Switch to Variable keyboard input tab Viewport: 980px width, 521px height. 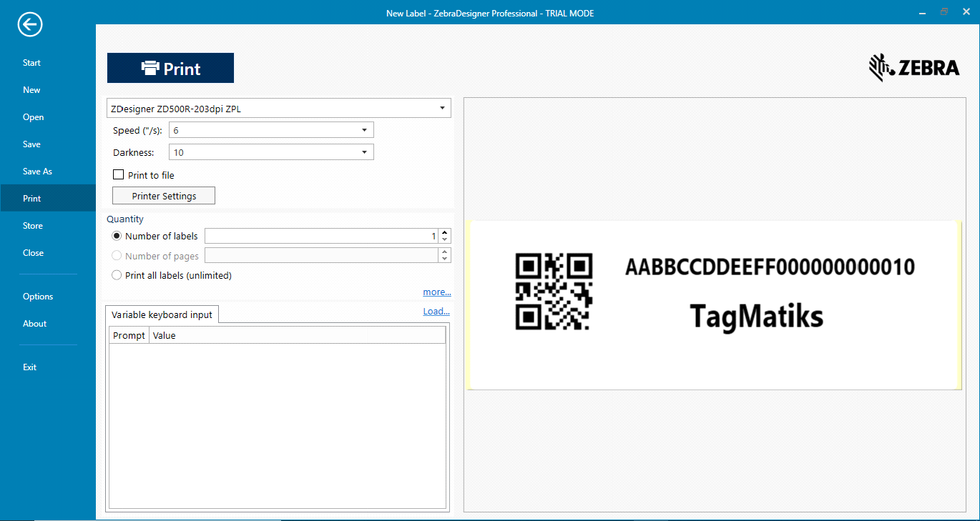(x=162, y=314)
